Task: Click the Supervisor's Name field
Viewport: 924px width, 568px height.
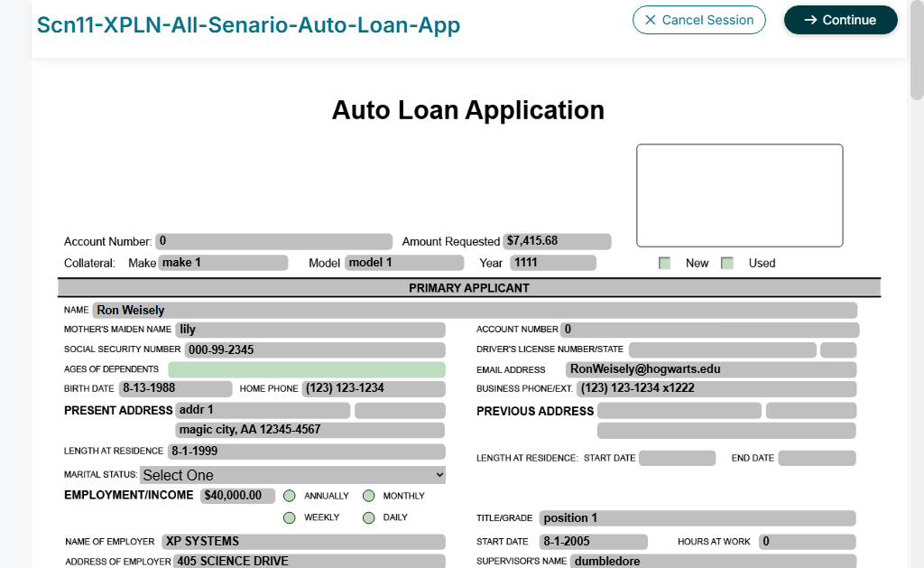Action: (713, 561)
